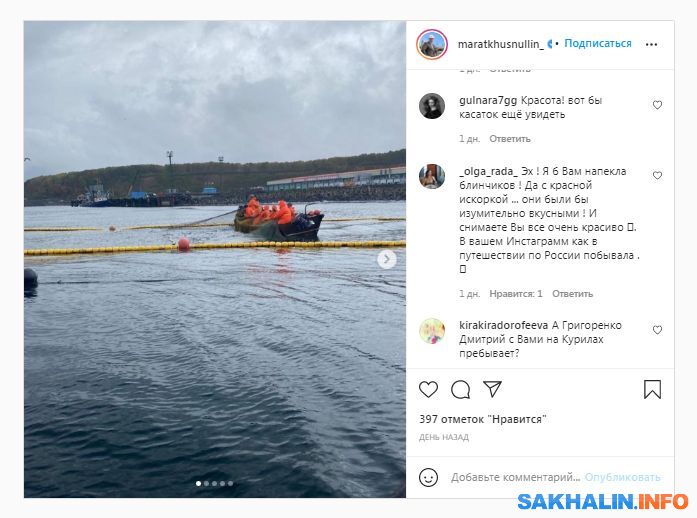This screenshot has height=518, width=697.
Task: Open the comment speech bubble icon
Action: pyautogui.click(x=461, y=390)
